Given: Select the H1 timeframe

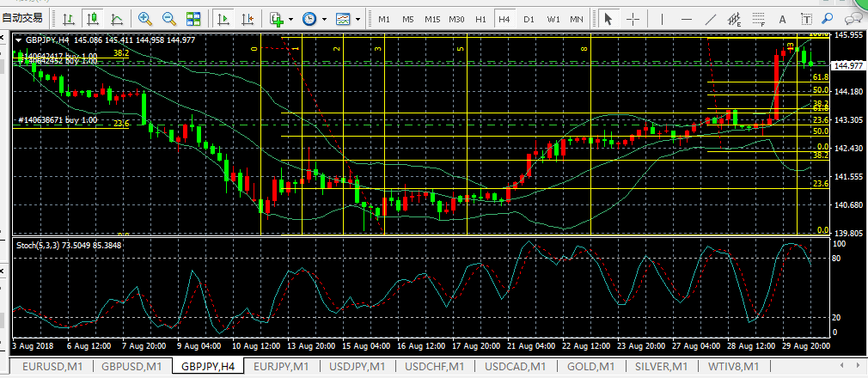Looking at the screenshot, I should point(480,20).
